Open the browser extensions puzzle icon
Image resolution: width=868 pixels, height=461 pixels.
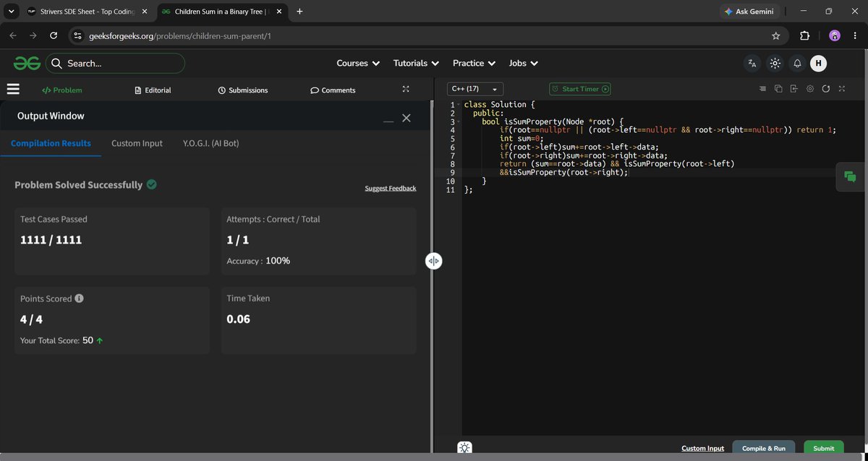click(805, 35)
